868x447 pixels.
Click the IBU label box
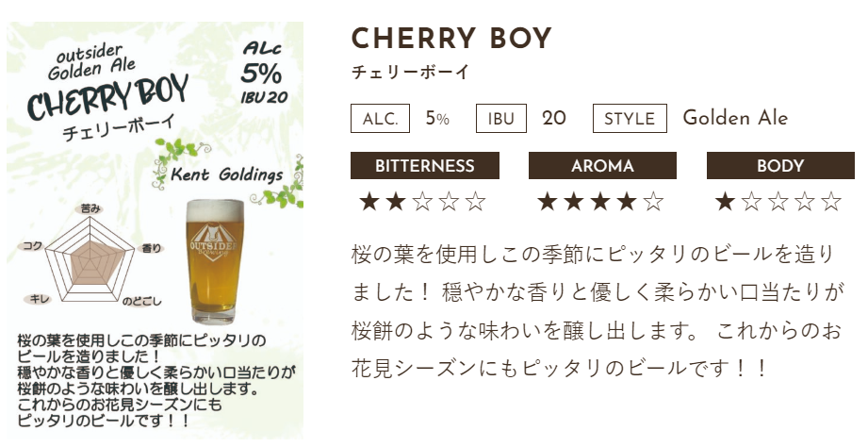(x=501, y=119)
